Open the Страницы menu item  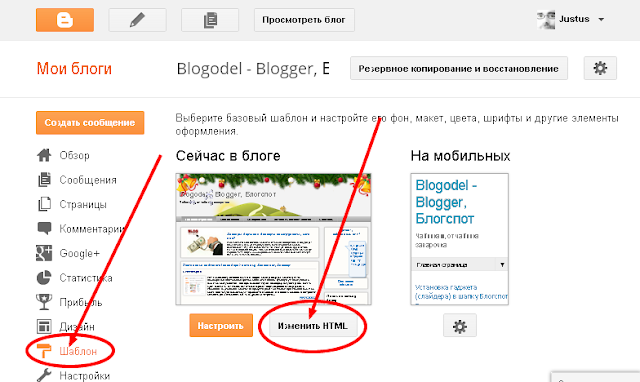[83, 204]
